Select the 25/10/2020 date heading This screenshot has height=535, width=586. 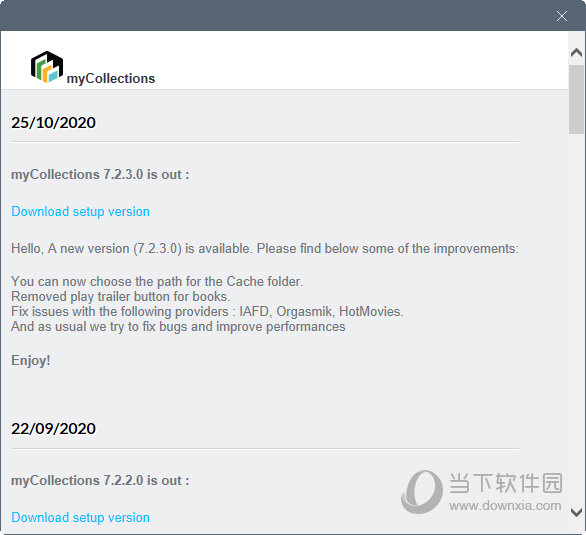click(53, 123)
